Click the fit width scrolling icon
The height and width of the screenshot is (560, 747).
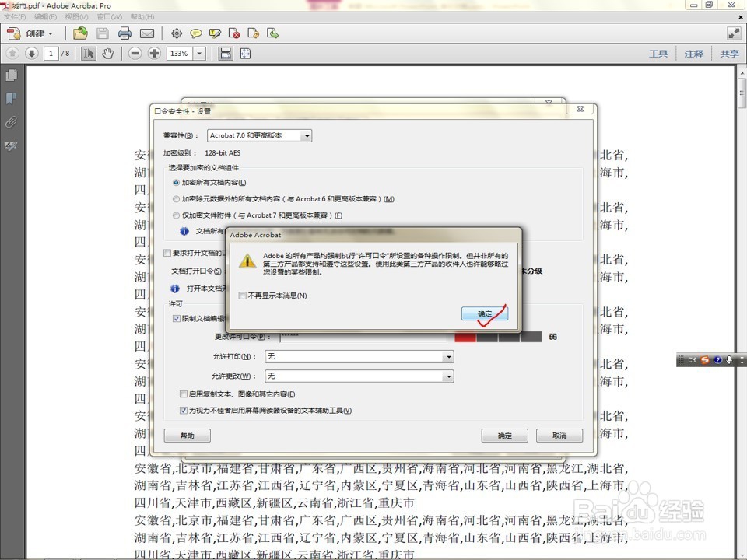[x=226, y=54]
